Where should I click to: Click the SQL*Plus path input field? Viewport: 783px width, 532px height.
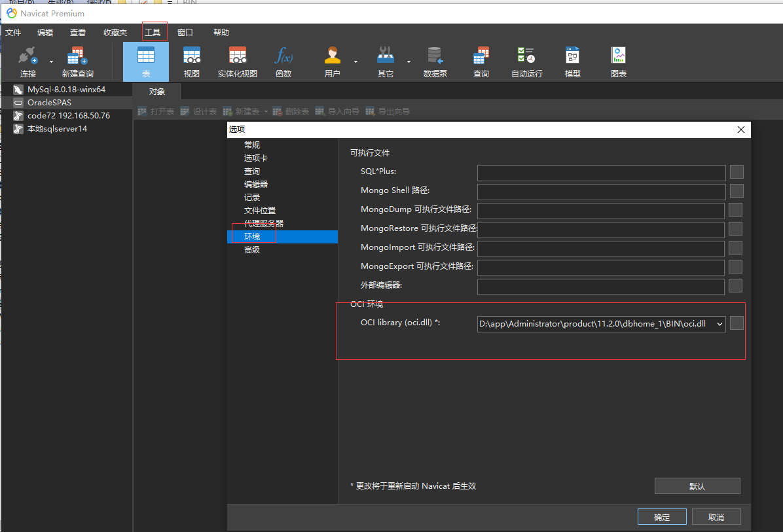pos(601,173)
